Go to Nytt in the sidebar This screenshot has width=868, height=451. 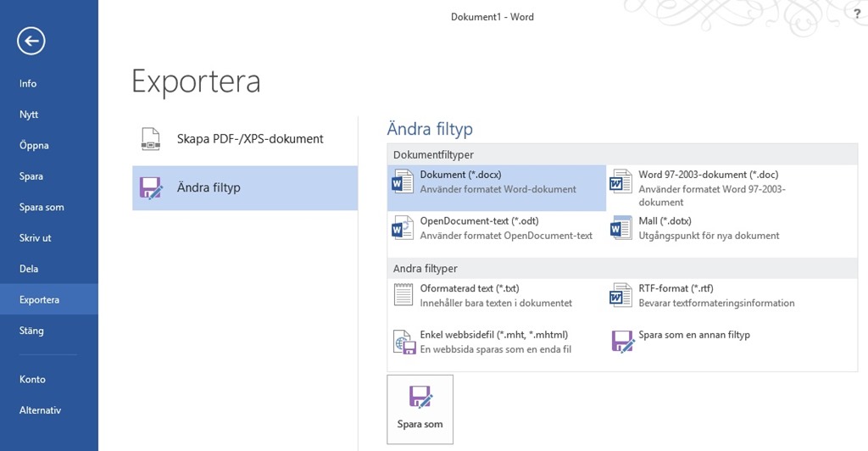[29, 114]
